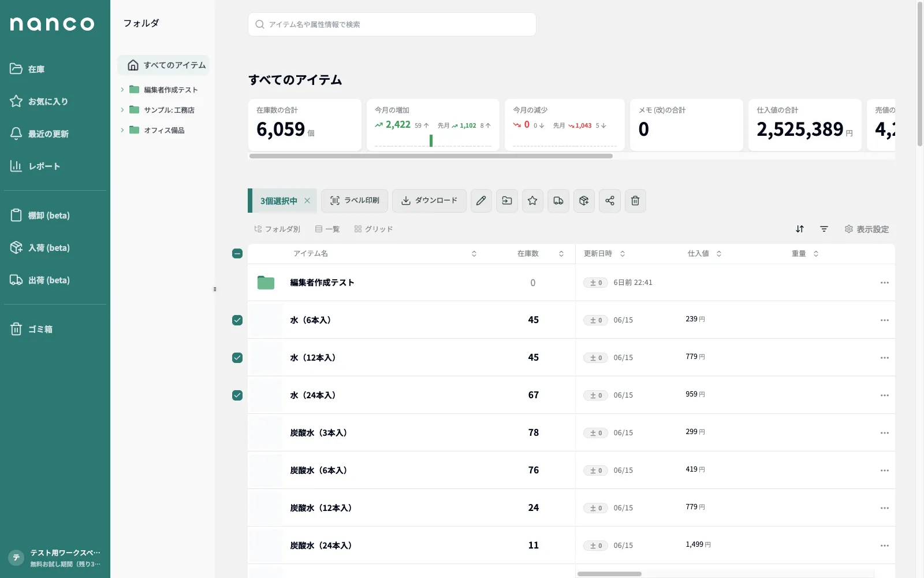Click the star favorite icon in selection toolbar

point(532,201)
